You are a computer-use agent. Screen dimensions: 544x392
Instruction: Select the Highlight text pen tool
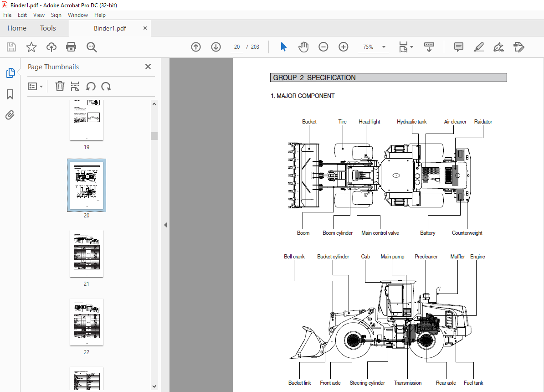[479, 47]
